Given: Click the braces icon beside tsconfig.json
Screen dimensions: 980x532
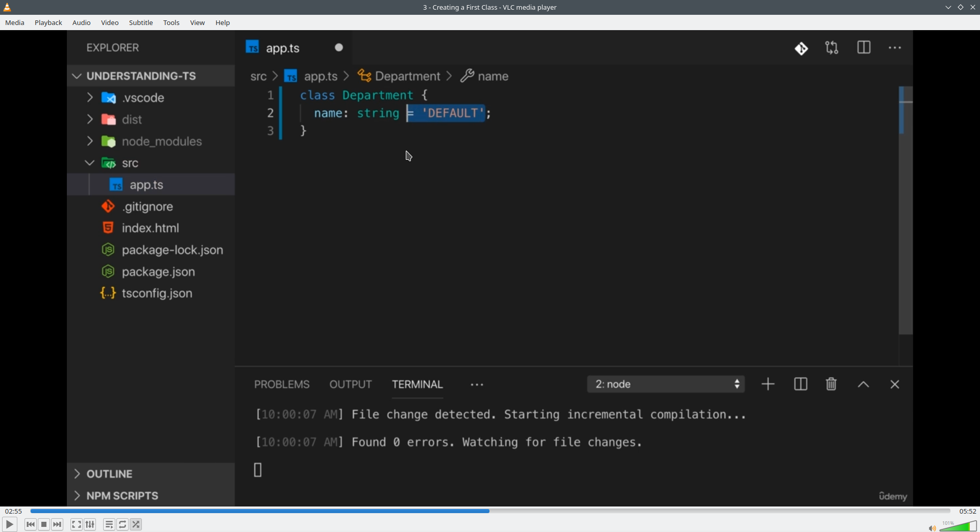Looking at the screenshot, I should (108, 293).
